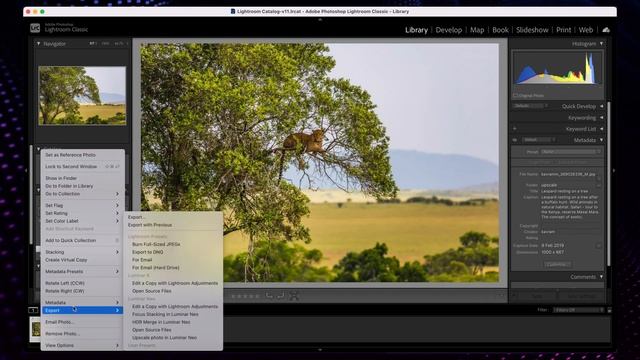Expand the Quick Develop panel
640x360 pixels.
click(602, 106)
